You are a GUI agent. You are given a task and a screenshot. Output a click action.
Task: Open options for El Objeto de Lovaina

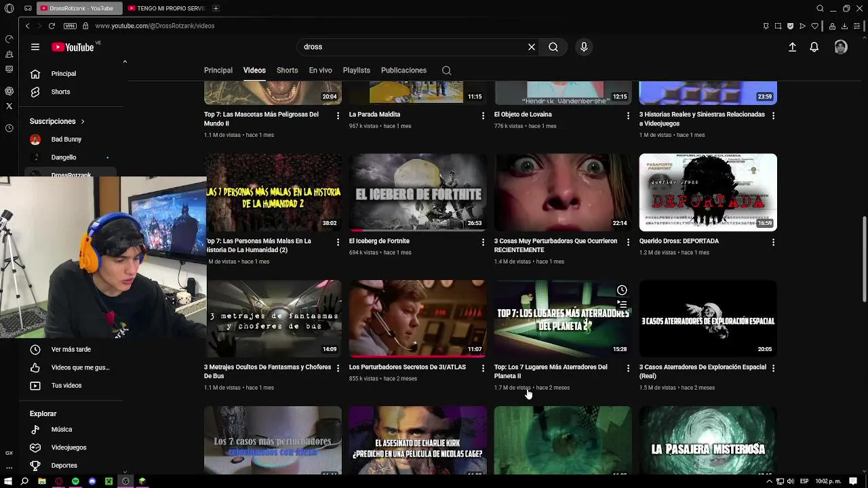(x=628, y=116)
